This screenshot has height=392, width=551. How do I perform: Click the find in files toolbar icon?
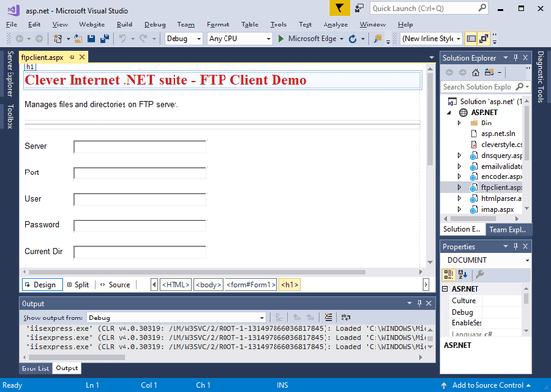[377, 39]
